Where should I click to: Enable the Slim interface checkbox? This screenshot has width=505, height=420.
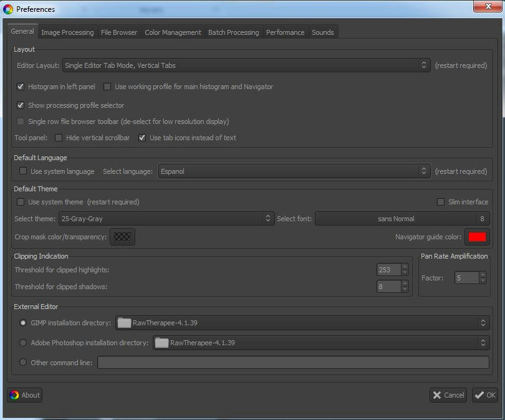441,202
